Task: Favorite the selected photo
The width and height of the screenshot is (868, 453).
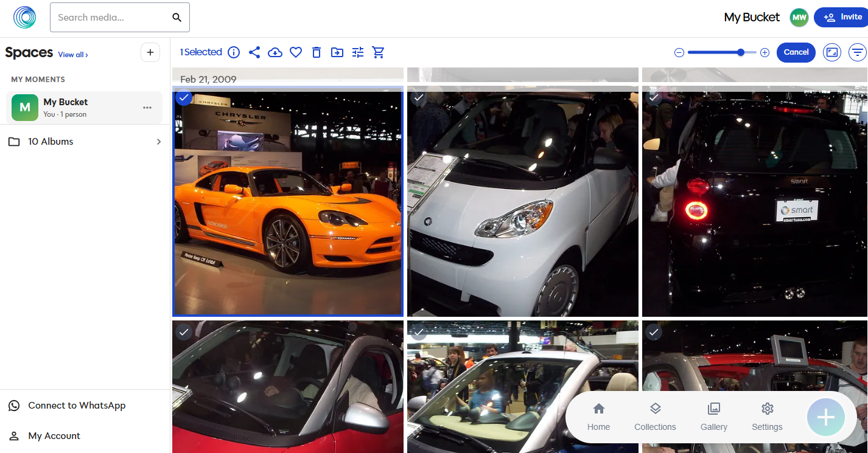Action: [x=296, y=52]
